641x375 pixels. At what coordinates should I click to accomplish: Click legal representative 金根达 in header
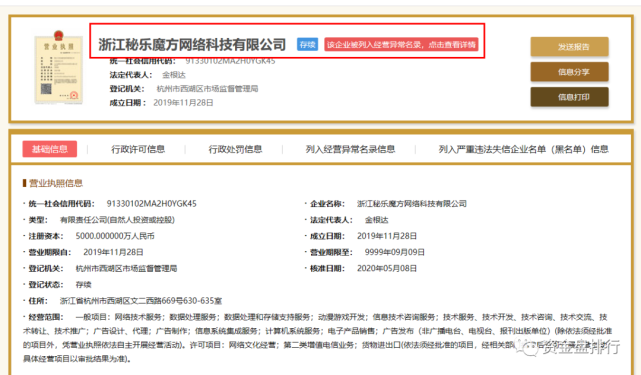[174, 75]
